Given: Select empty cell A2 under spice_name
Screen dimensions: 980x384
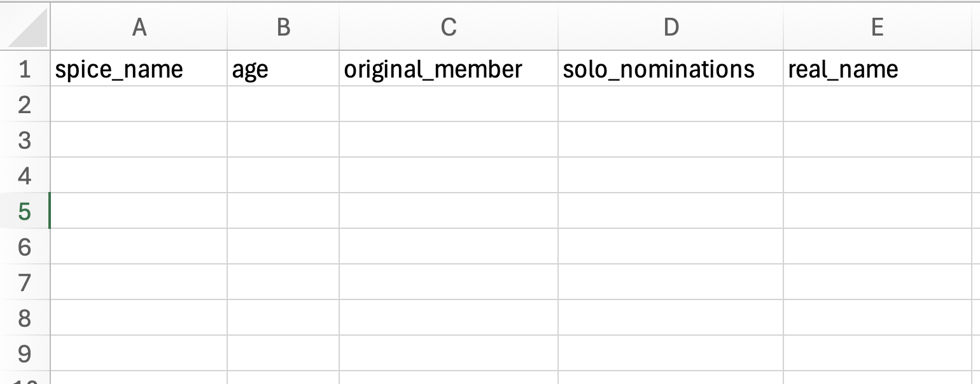Looking at the screenshot, I should [139, 104].
